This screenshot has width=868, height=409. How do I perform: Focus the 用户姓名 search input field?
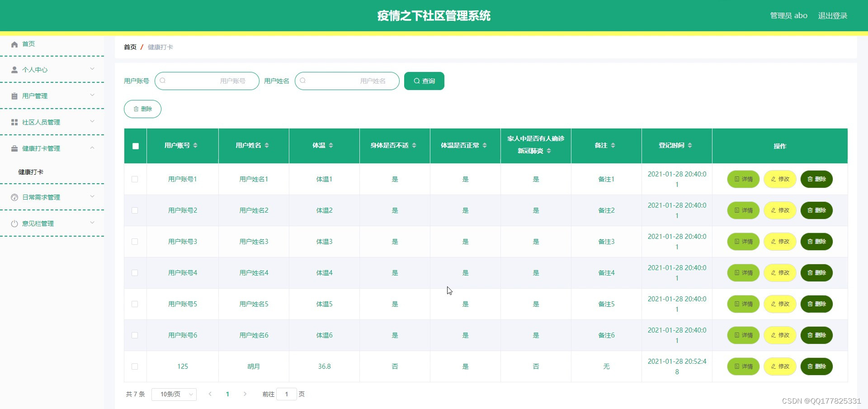(x=347, y=81)
